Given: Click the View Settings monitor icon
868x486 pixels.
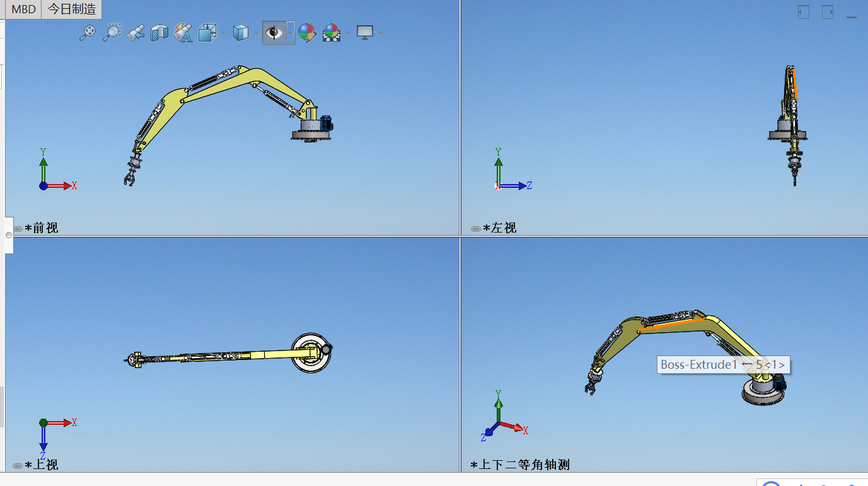Looking at the screenshot, I should [x=365, y=32].
